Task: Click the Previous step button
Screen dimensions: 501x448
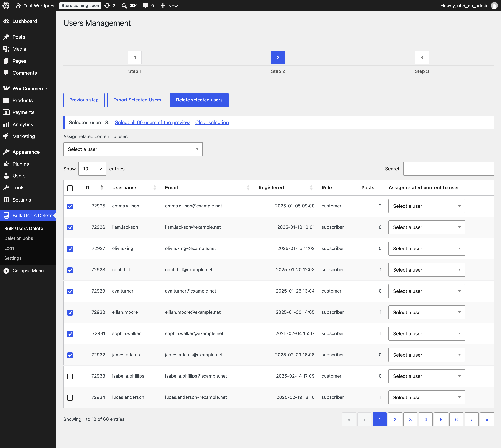Action: pos(84,100)
